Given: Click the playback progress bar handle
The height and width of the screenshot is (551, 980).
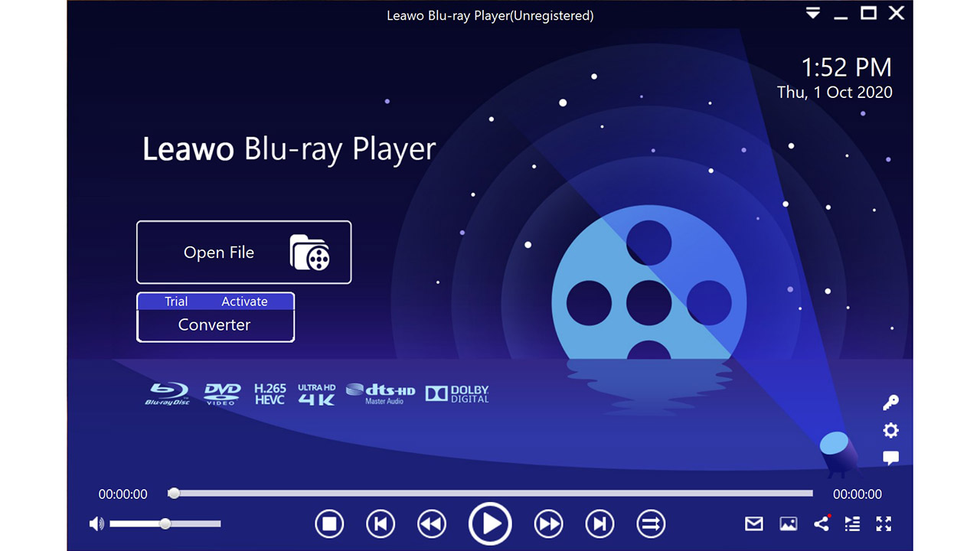Looking at the screenshot, I should (x=174, y=494).
